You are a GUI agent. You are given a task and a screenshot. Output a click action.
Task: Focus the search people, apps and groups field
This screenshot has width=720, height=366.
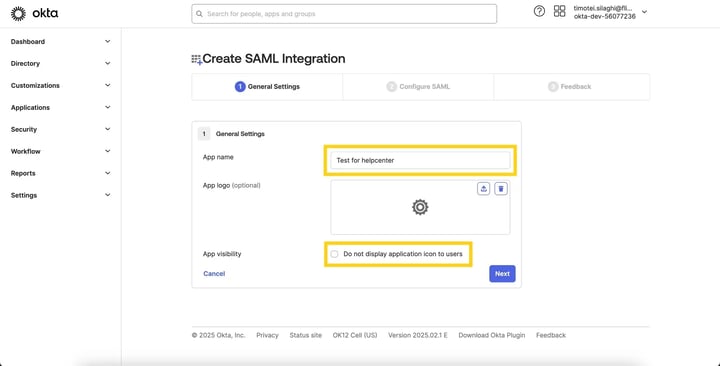344,14
